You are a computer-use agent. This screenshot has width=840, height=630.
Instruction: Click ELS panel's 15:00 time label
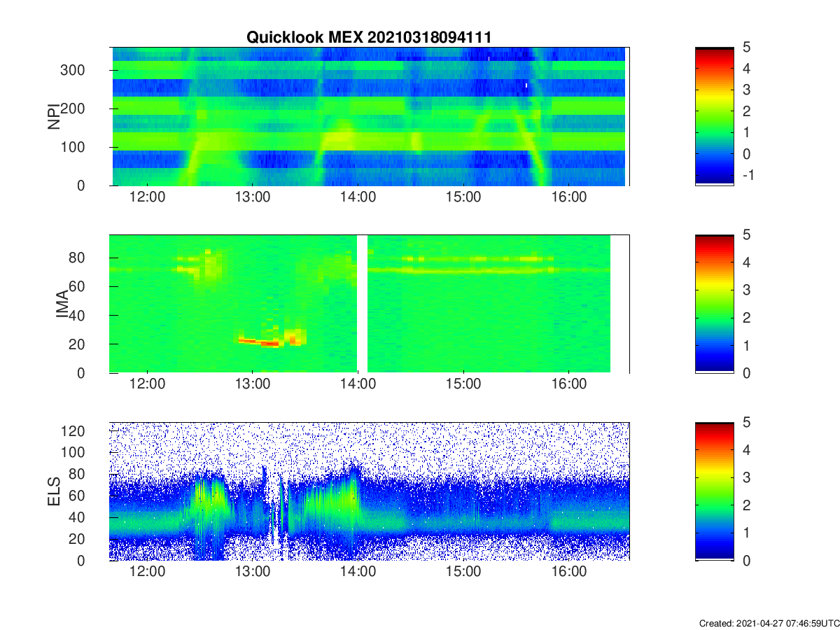point(463,573)
